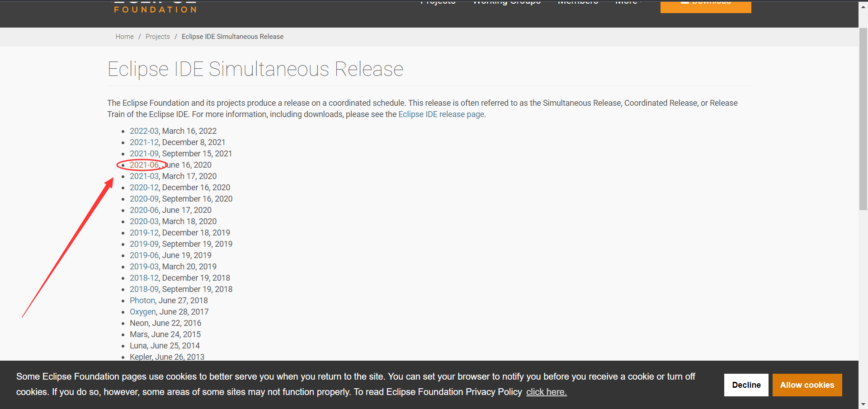The width and height of the screenshot is (868, 409).
Task: Click the 'Mars, June 24, 2015' list entry
Action: coord(165,334)
